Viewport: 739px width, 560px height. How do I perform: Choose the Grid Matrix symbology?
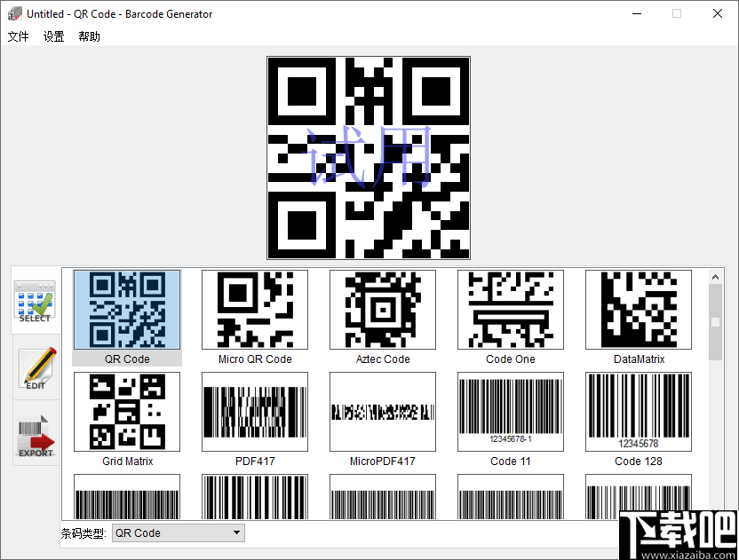[x=126, y=412]
